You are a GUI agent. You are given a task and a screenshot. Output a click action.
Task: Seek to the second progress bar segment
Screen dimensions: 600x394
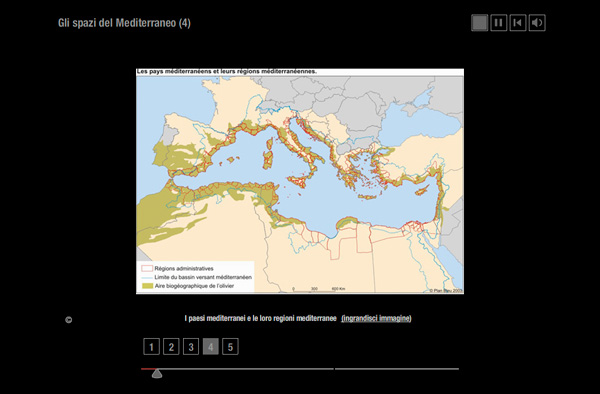pos(397,369)
